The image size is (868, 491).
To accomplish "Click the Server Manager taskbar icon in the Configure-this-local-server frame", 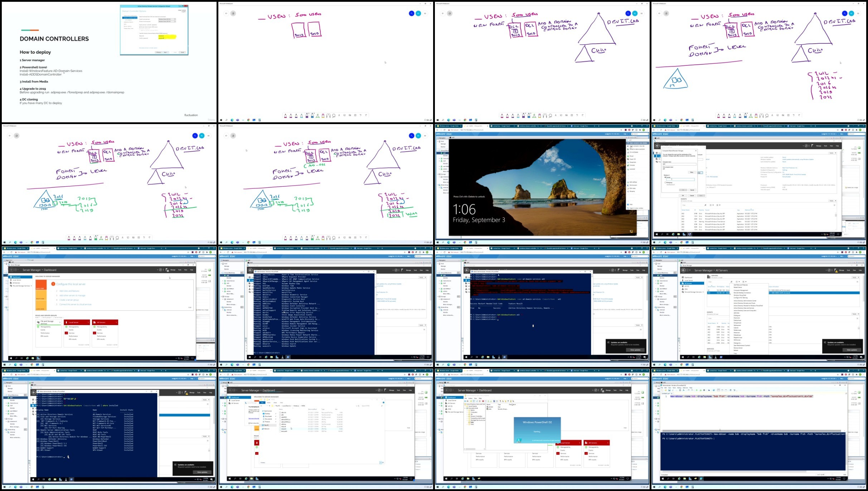I will 38,358.
